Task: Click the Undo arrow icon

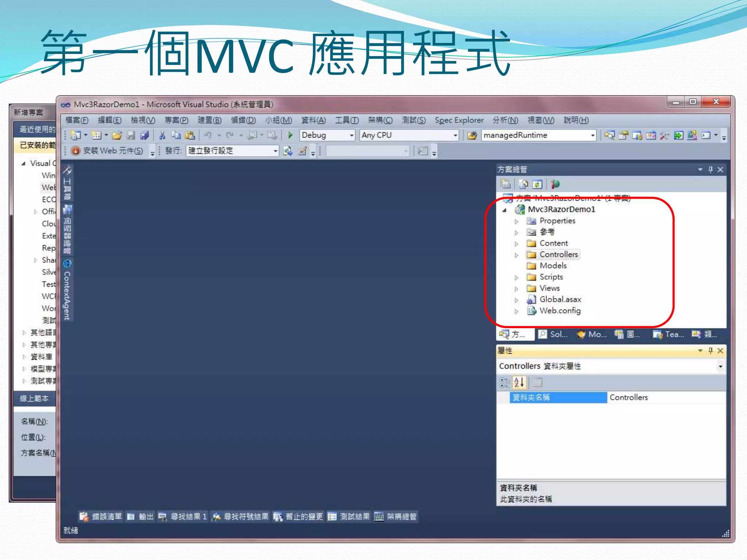Action: click(208, 135)
